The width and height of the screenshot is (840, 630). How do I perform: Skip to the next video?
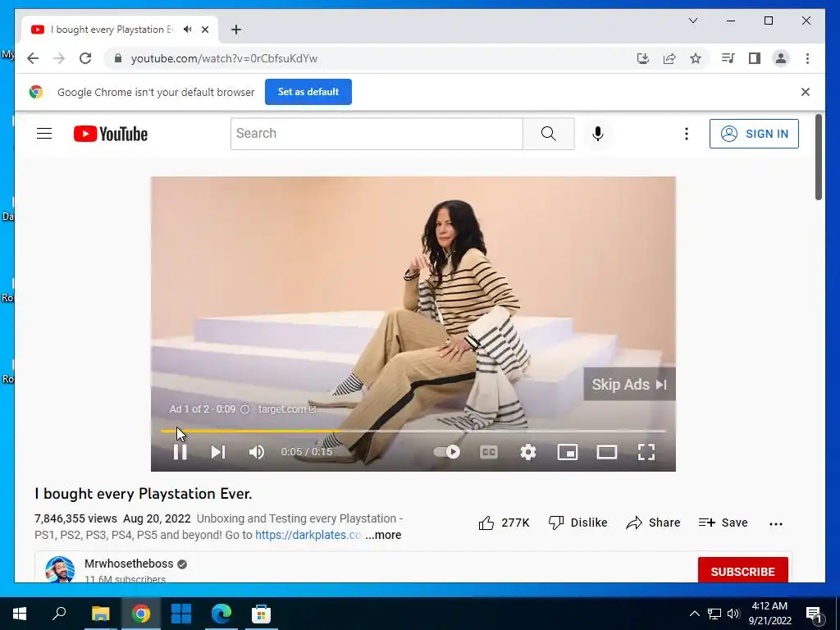(x=217, y=452)
